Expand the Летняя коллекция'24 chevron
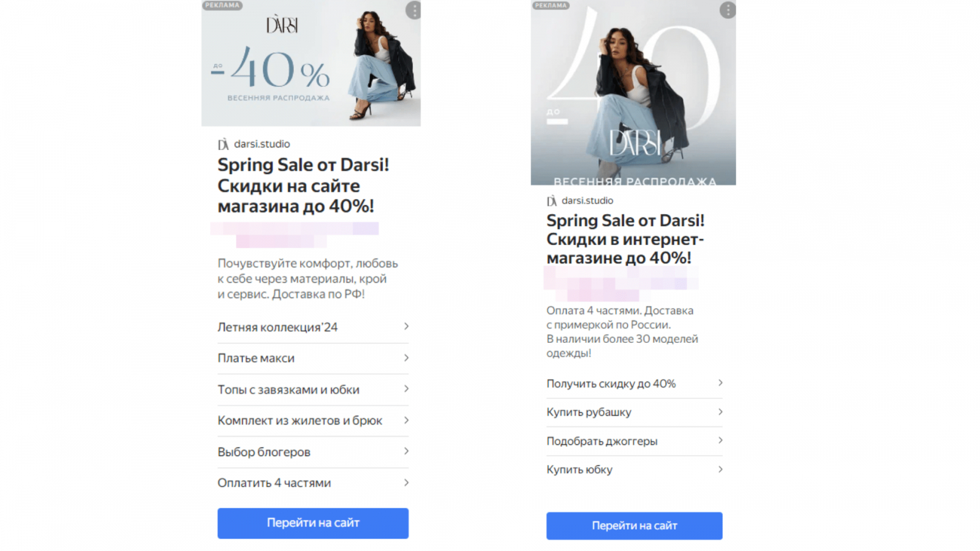The height and width of the screenshot is (551, 980). [x=406, y=326]
